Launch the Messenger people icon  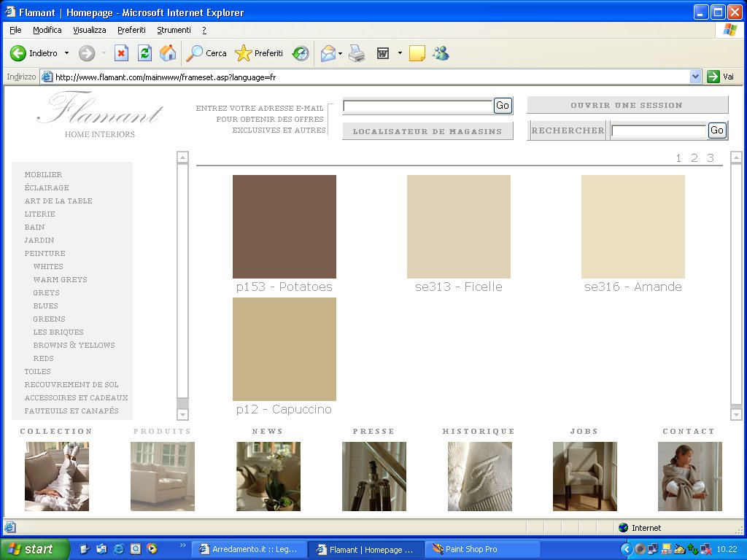pyautogui.click(x=441, y=53)
